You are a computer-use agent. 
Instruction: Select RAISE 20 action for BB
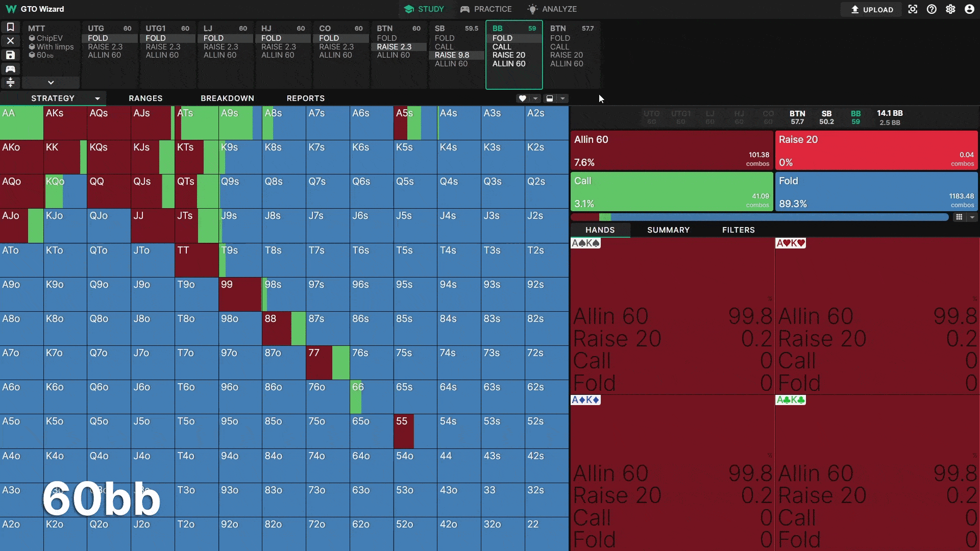point(509,55)
